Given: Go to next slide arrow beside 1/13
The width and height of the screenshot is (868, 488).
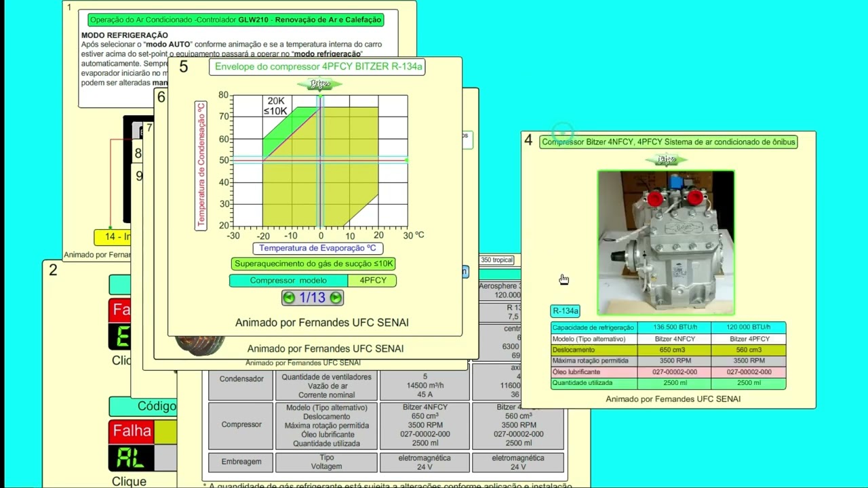Looking at the screenshot, I should coord(336,298).
